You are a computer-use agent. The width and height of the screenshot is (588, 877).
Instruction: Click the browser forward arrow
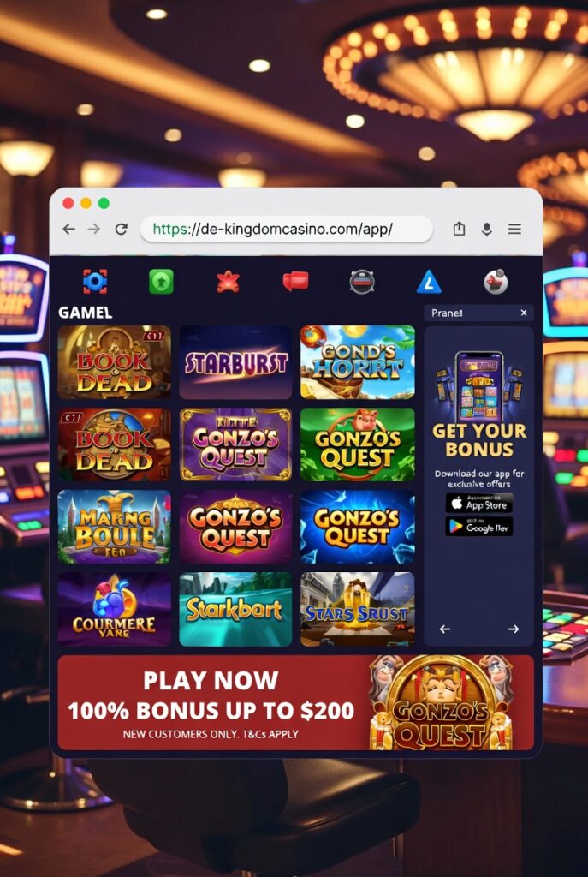[x=94, y=229]
